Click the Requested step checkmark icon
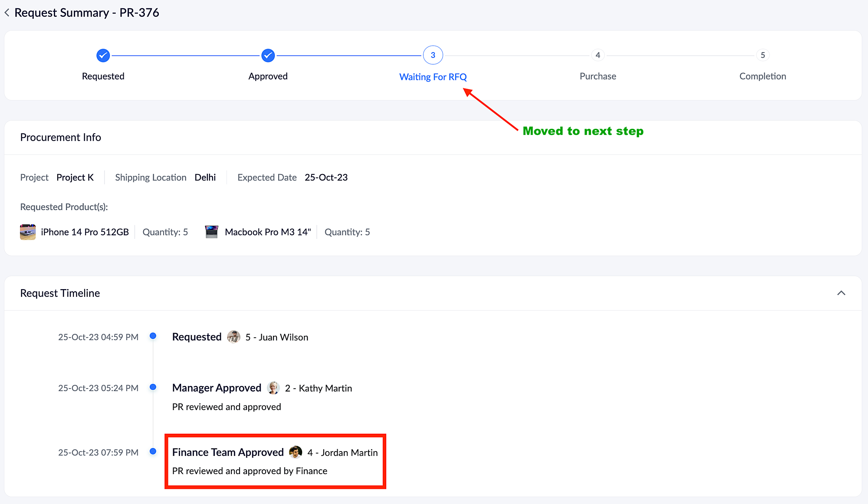Screen dimensions: 868x504 point(103,56)
